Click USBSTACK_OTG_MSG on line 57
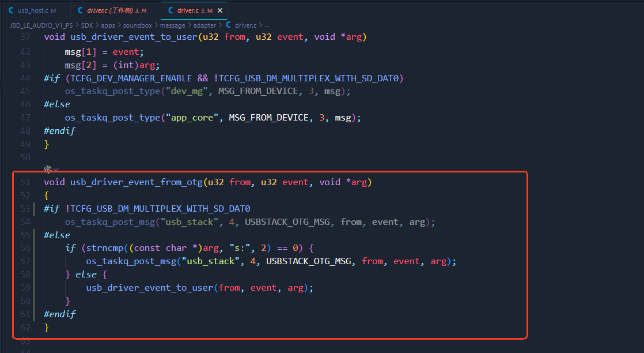This screenshot has width=644, height=353. coord(308,261)
